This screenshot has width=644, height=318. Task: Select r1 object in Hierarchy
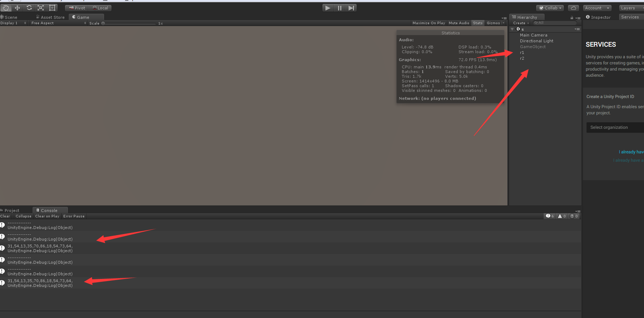(x=522, y=52)
